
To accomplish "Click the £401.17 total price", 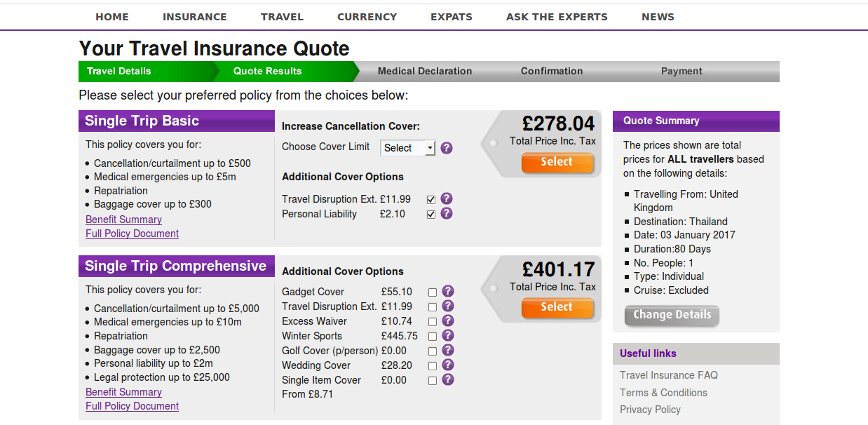I will coord(559,269).
